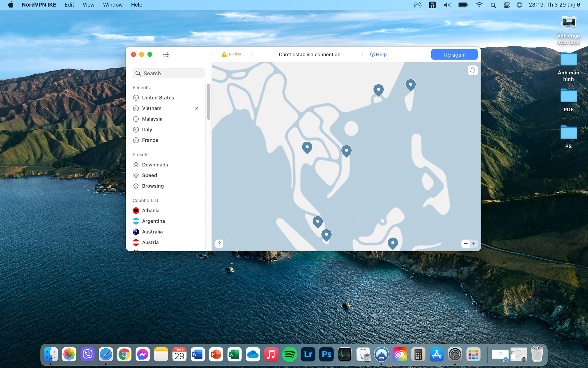Open macOS Control Center in the menu bar
Viewport: 588px width, 368px height.
(506, 5)
